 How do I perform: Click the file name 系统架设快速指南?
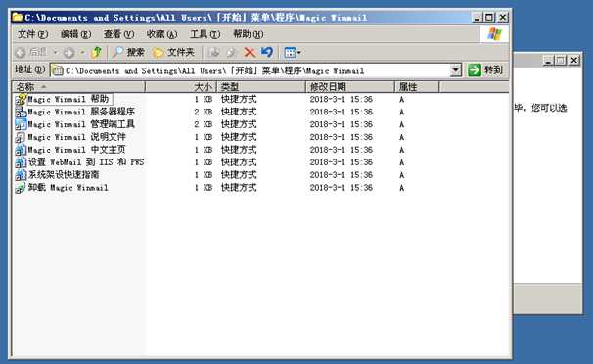[x=64, y=175]
